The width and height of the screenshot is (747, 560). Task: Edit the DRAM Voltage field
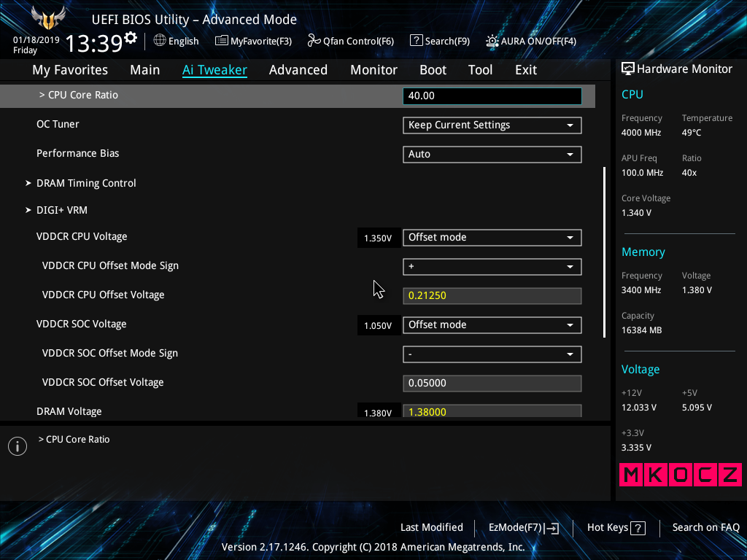pyautogui.click(x=492, y=411)
